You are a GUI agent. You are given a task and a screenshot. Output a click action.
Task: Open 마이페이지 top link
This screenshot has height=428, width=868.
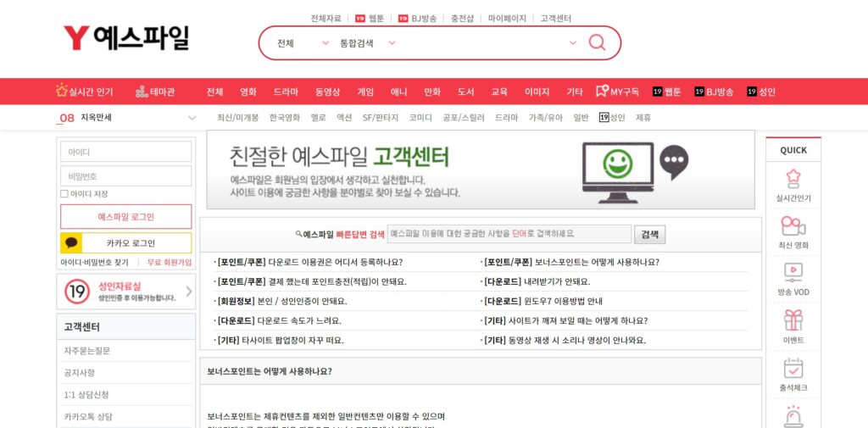pos(507,19)
